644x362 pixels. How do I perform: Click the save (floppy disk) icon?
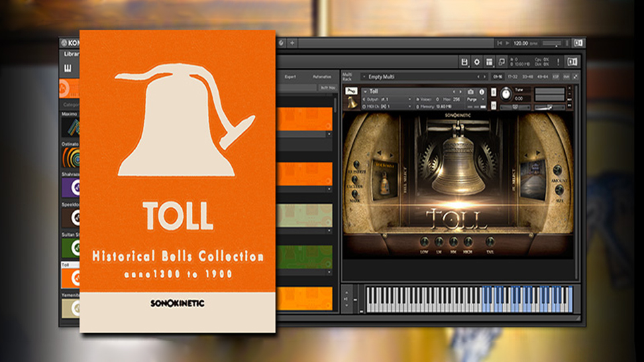tap(464, 62)
